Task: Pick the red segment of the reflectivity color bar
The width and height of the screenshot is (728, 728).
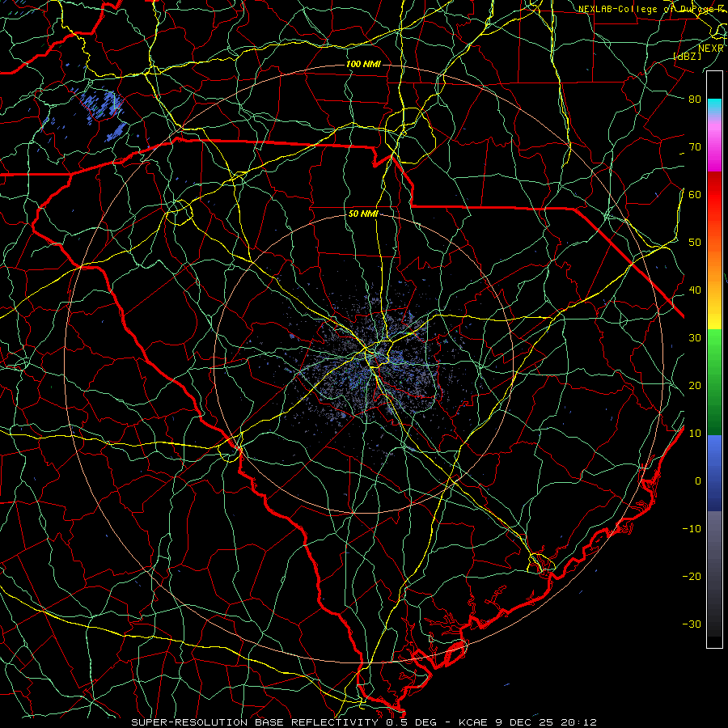Action: tap(714, 205)
